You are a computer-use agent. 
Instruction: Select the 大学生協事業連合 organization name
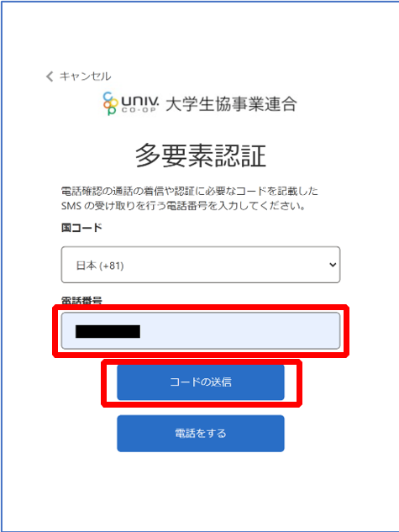(x=231, y=104)
